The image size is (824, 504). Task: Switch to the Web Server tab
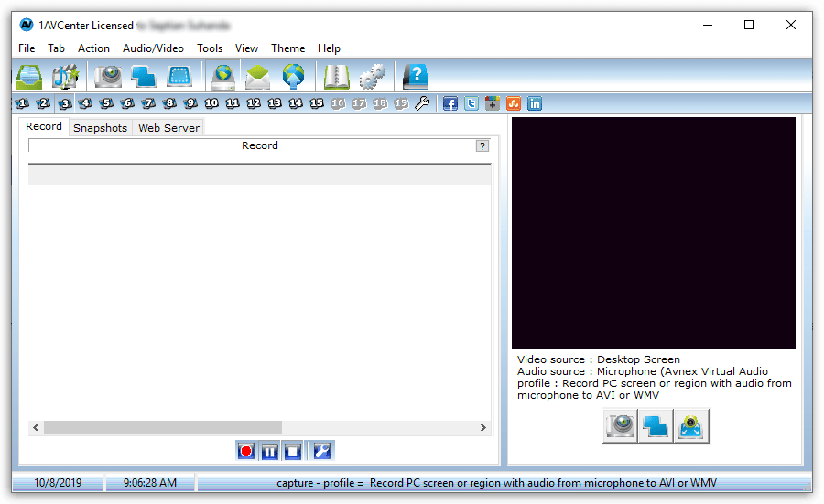(168, 128)
